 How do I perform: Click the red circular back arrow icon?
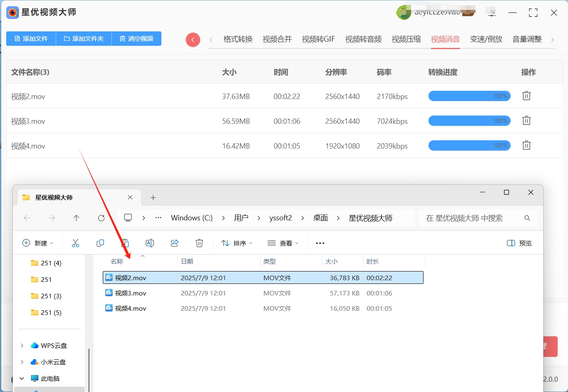pyautogui.click(x=193, y=40)
